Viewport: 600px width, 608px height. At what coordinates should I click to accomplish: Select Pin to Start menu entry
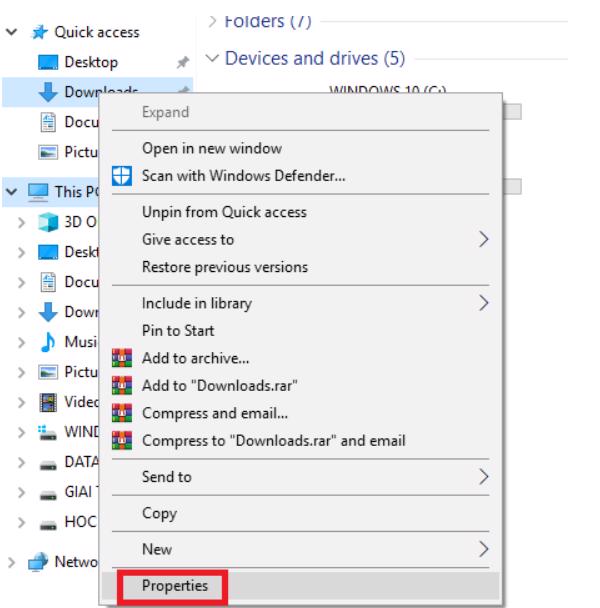pyautogui.click(x=180, y=330)
